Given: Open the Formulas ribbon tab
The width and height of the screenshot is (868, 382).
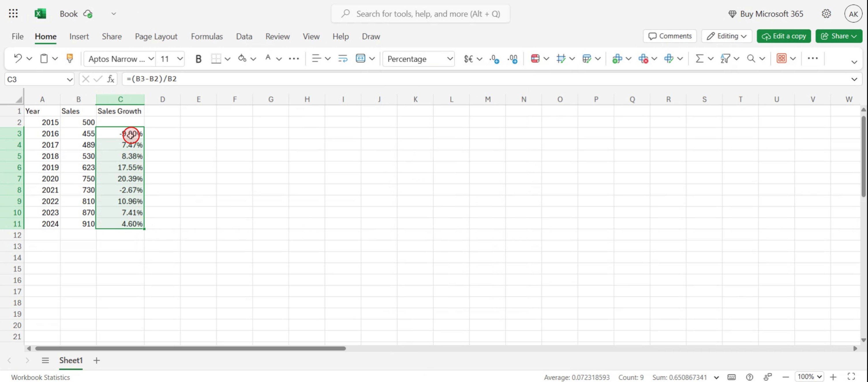Looking at the screenshot, I should [x=207, y=36].
